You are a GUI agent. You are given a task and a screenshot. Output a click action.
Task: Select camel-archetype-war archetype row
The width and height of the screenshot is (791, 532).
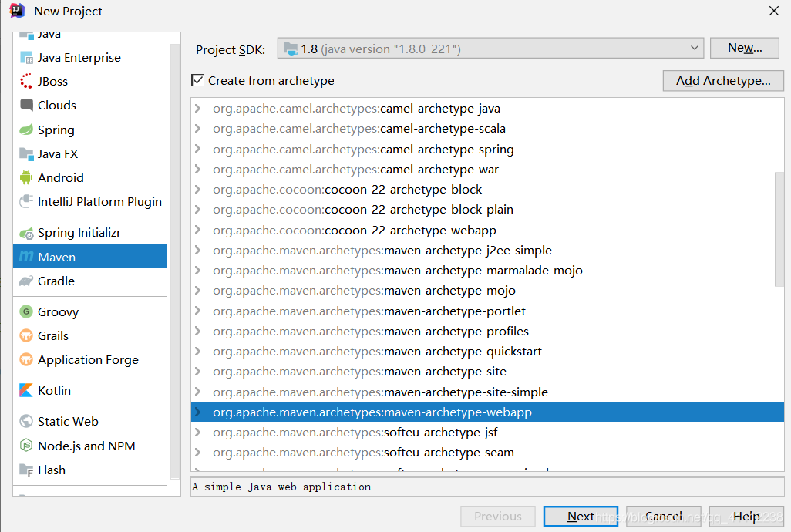click(x=487, y=169)
